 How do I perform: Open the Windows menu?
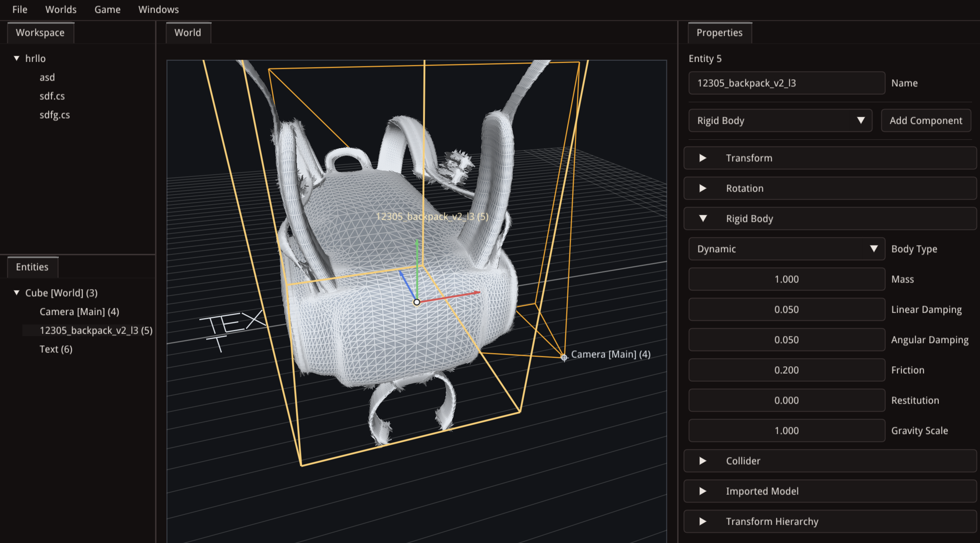[158, 9]
